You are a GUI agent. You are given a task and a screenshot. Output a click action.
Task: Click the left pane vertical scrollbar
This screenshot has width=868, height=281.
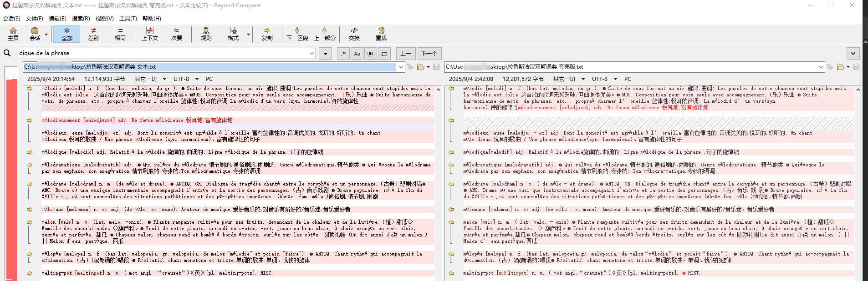[x=438, y=183]
